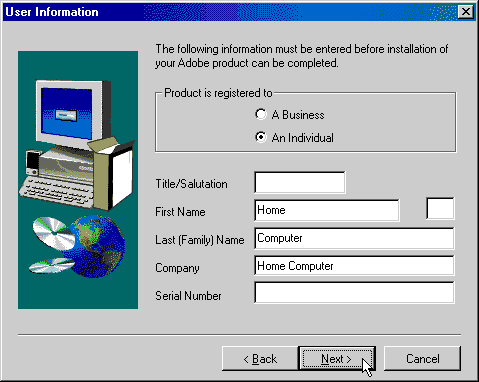Click the Title/Salutation input field
Image resolution: width=479 pixels, height=382 pixels.
(x=300, y=182)
